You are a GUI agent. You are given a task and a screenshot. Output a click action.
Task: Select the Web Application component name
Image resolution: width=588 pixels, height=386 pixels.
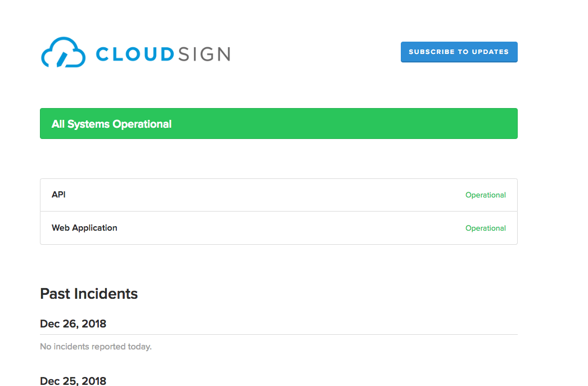click(84, 228)
